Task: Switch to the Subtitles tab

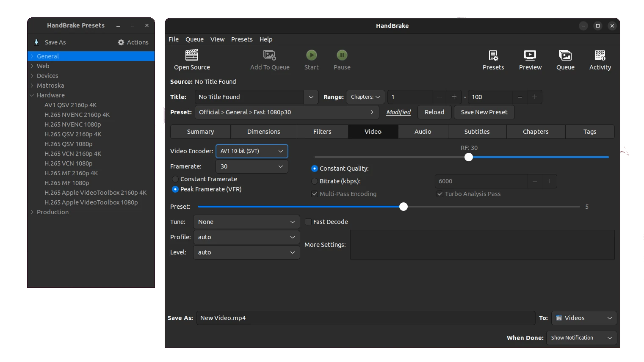Action: 477,132
